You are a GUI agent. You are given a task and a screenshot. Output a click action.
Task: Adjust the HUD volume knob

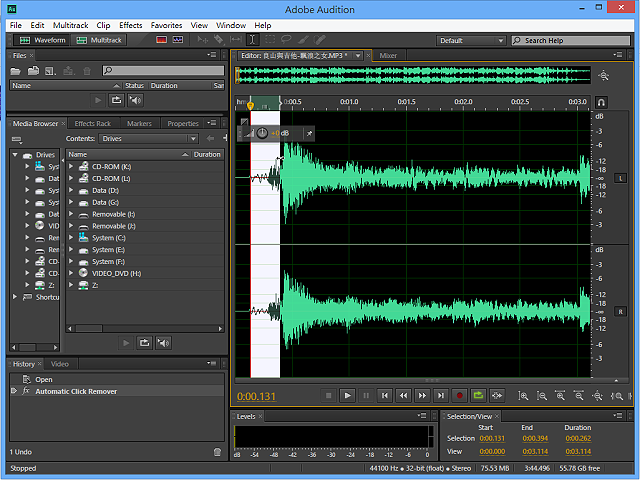click(262, 133)
